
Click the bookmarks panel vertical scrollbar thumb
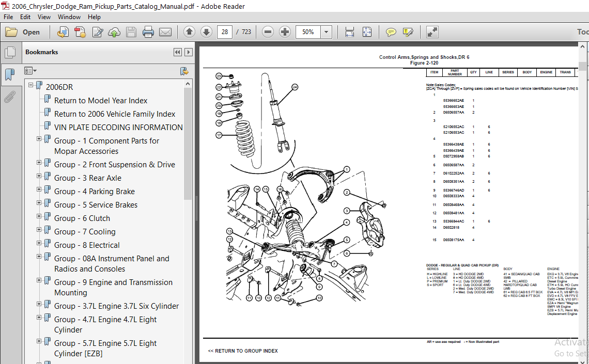[188, 144]
